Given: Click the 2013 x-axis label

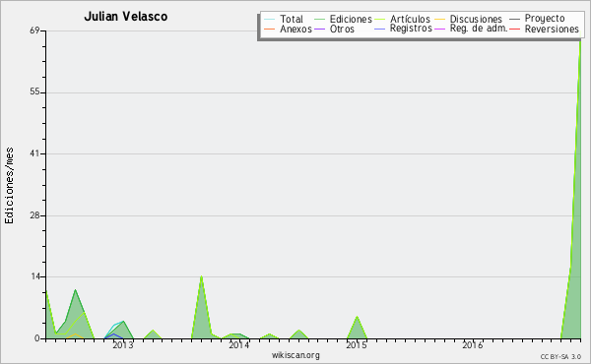Looking at the screenshot, I should click(x=123, y=345).
